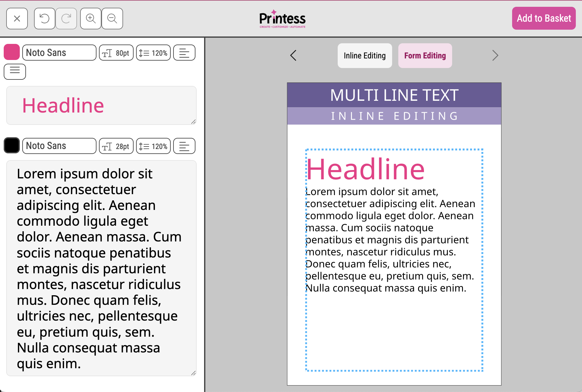Select the Headline text on the canvas
The height and width of the screenshot is (392, 582).
[x=366, y=169]
